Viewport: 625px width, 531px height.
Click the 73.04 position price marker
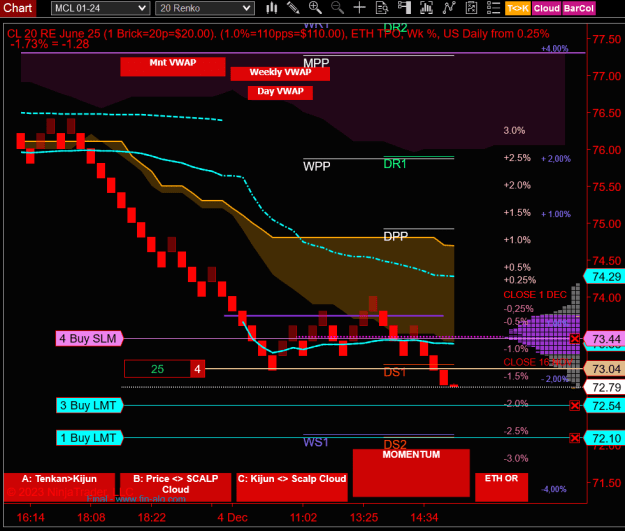coord(605,369)
